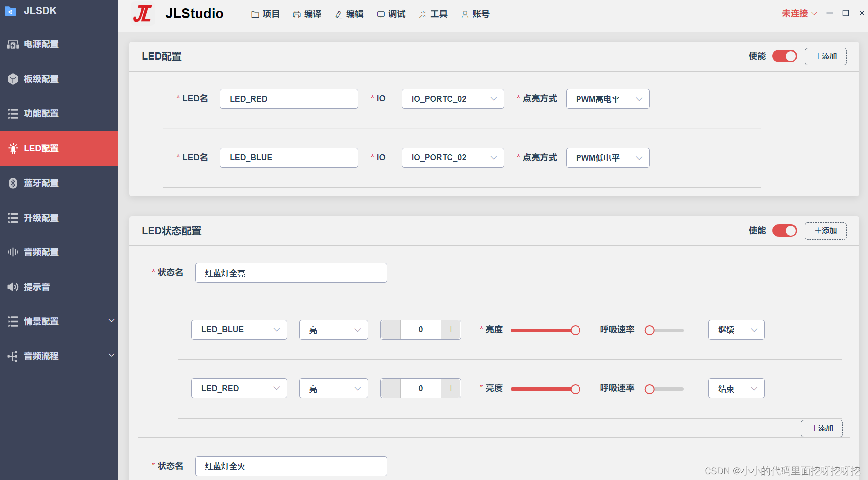Toggle the LED状态配置 enable switch
The image size is (868, 480).
pyautogui.click(x=785, y=231)
